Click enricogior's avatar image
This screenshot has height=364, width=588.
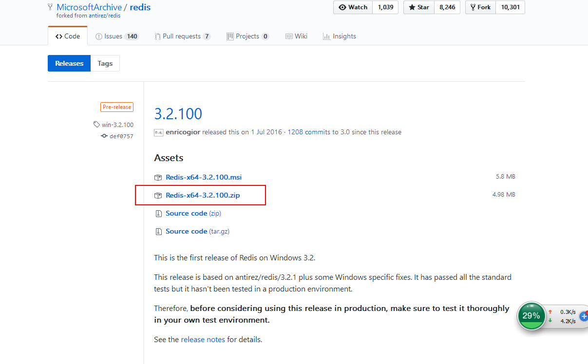[x=158, y=132]
